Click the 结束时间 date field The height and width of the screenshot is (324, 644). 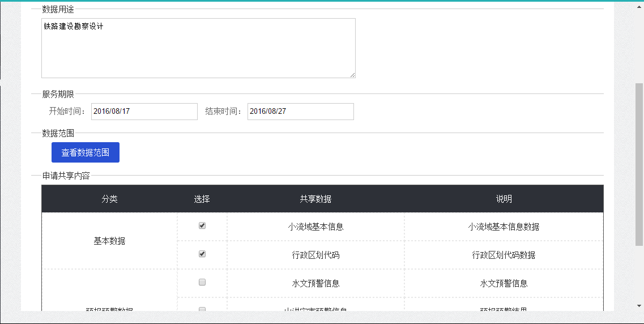point(301,111)
